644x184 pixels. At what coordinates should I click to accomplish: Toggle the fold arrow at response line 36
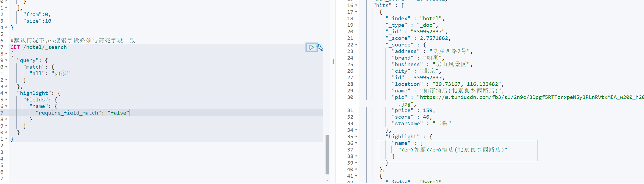[356, 143]
